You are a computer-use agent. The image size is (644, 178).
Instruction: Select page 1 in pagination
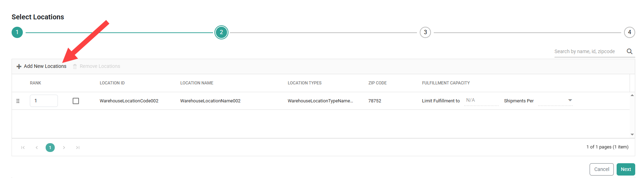point(50,147)
